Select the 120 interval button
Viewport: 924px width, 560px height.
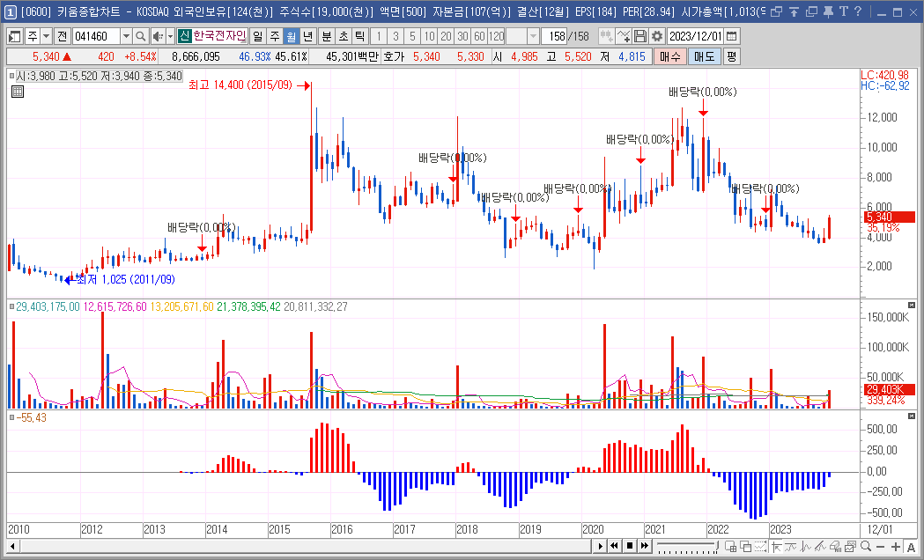click(496, 36)
